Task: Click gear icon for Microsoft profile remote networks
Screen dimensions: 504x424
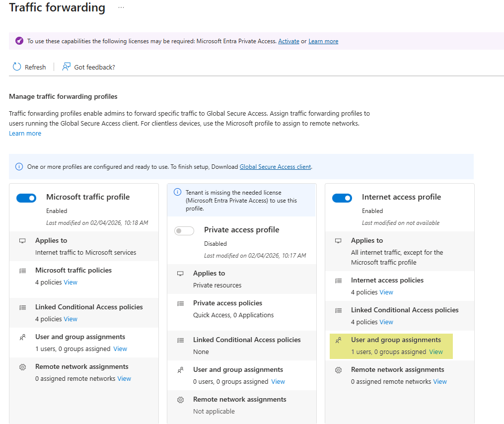Action: pos(22,367)
